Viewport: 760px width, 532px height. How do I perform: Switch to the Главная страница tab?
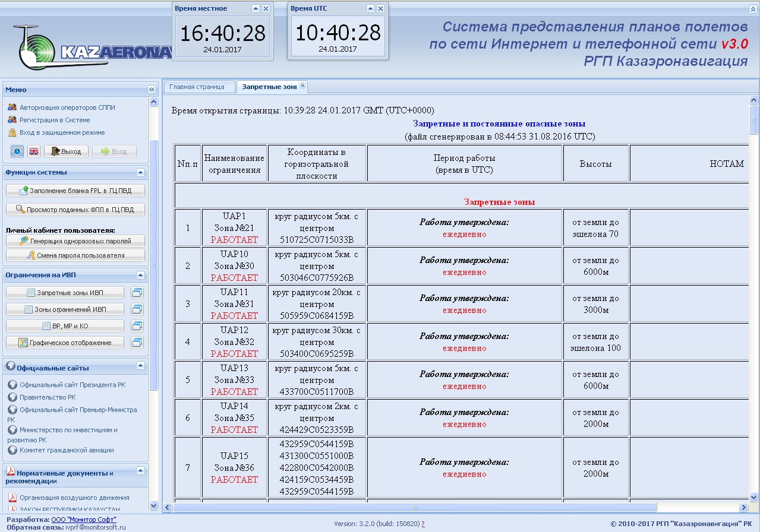197,87
